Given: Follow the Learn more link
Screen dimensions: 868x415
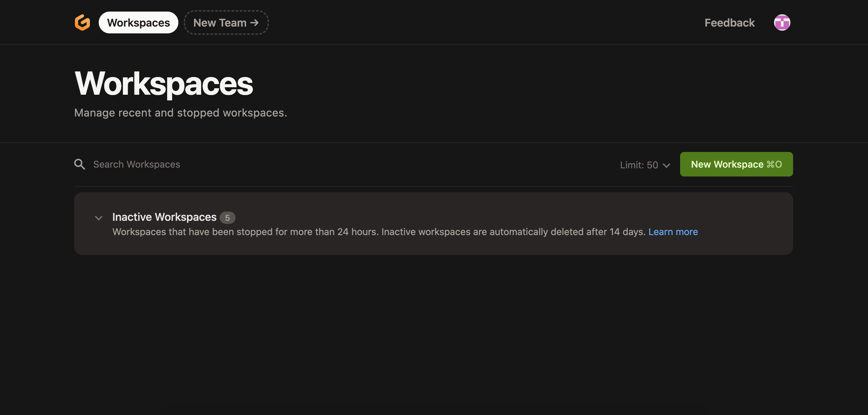Looking at the screenshot, I should point(673,232).
